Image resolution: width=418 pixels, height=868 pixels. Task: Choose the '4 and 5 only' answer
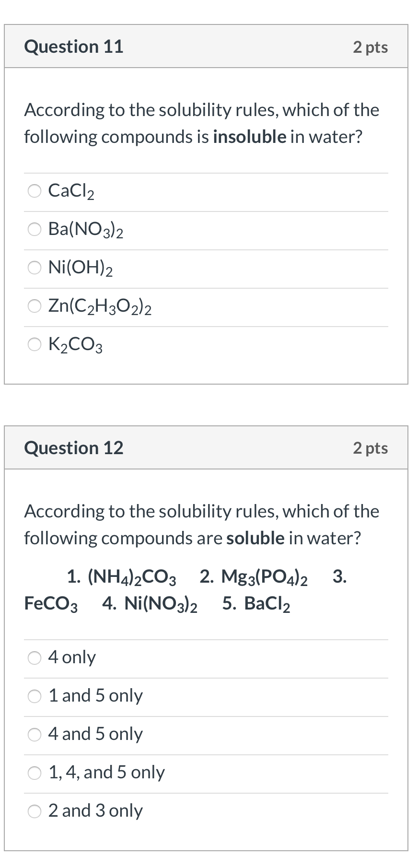point(34,734)
